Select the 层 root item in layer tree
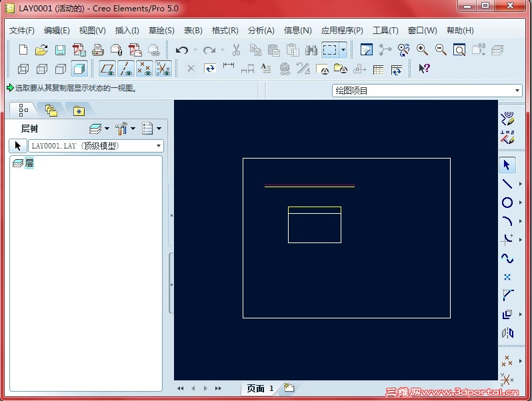 [29, 163]
